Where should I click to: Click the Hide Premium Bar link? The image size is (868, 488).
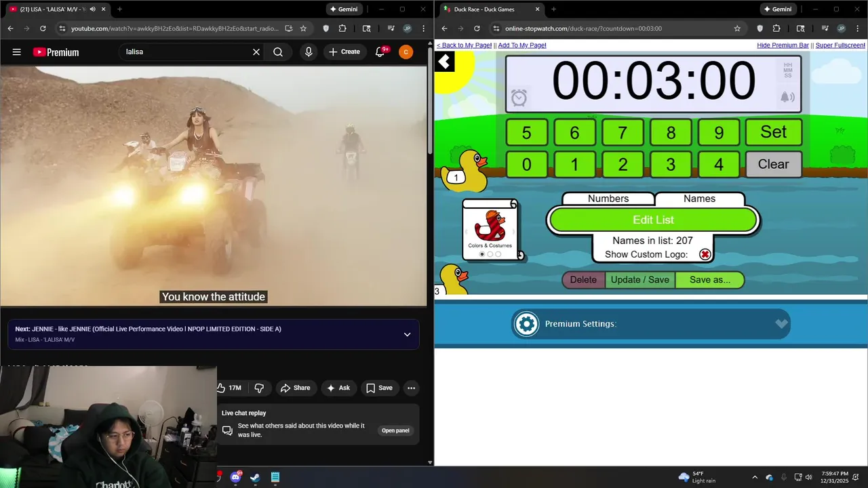click(783, 45)
